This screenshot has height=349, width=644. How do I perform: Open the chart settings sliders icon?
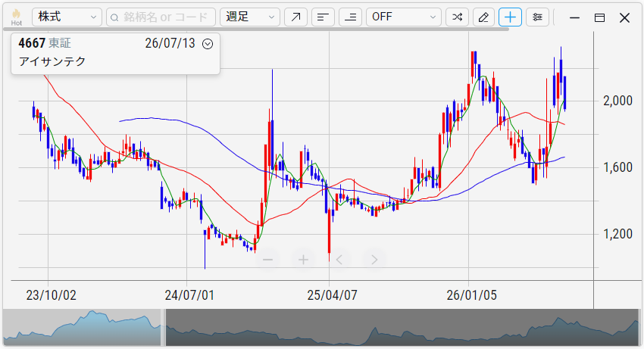537,17
